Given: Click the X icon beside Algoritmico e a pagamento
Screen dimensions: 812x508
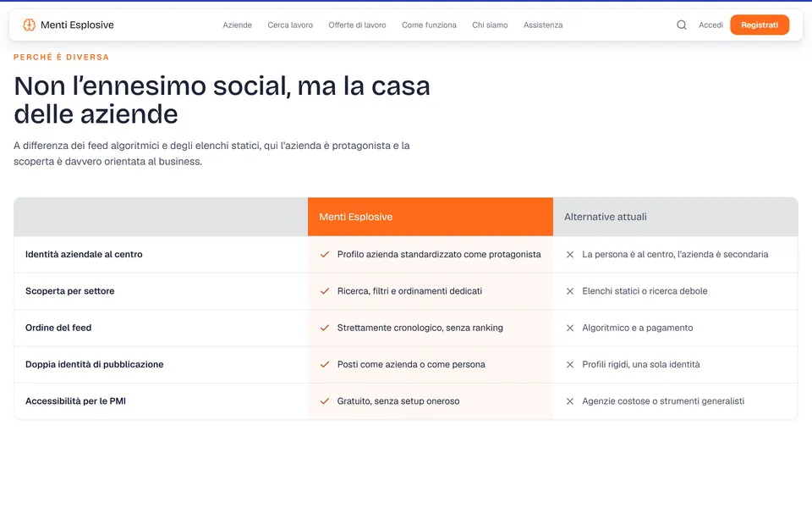Looking at the screenshot, I should point(569,329).
